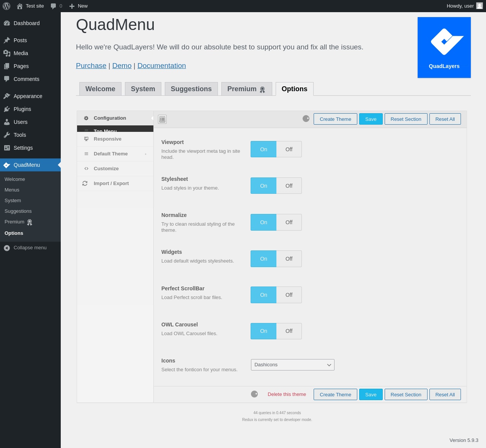Click the Pages icon in the sidebar
Screen dimensions: 486x448
click(7, 66)
